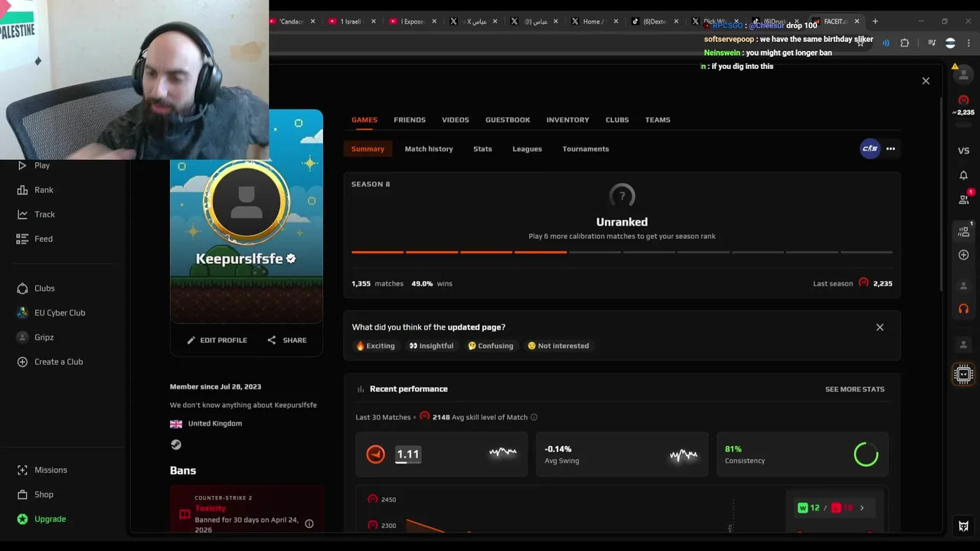
Task: Click the profile avatar picture
Action: pyautogui.click(x=246, y=201)
